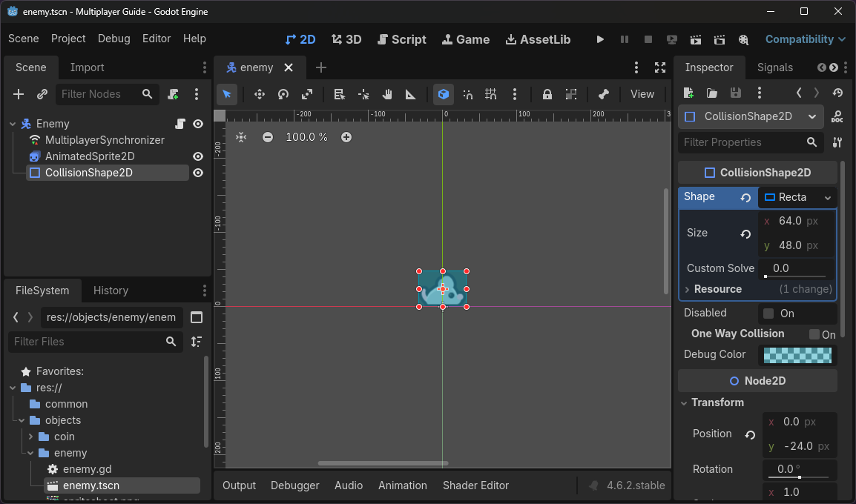Image resolution: width=856 pixels, height=504 pixels.
Task: Switch to the History tab
Action: (x=111, y=291)
